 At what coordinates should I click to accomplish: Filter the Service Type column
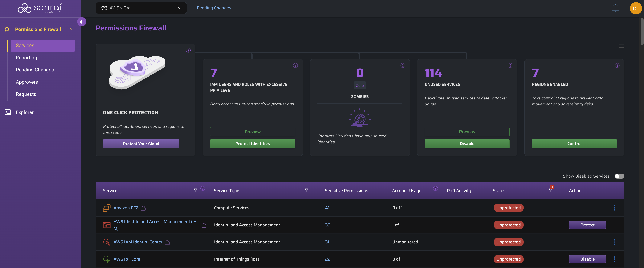(x=307, y=190)
